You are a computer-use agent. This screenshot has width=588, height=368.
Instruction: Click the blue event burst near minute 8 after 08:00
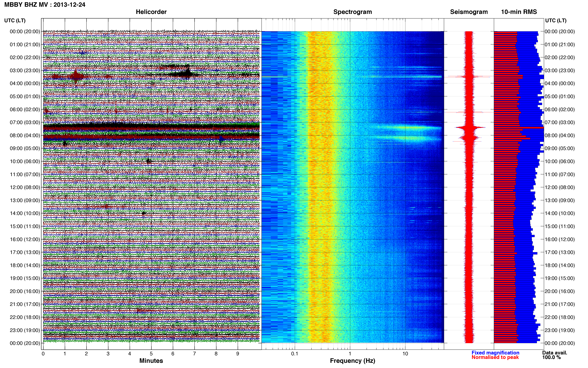point(222,139)
